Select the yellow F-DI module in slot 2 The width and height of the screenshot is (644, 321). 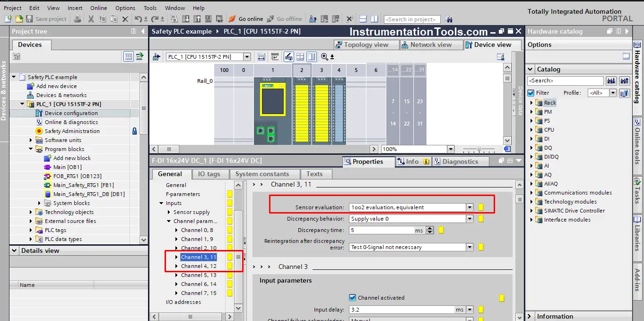tap(302, 112)
